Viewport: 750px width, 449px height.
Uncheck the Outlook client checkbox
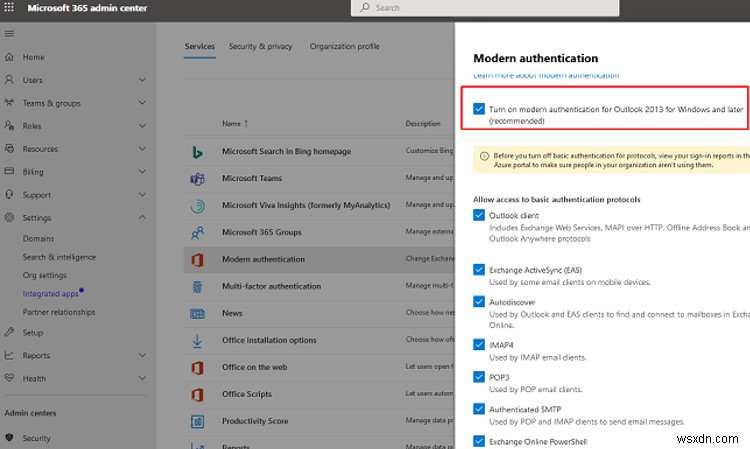point(479,215)
